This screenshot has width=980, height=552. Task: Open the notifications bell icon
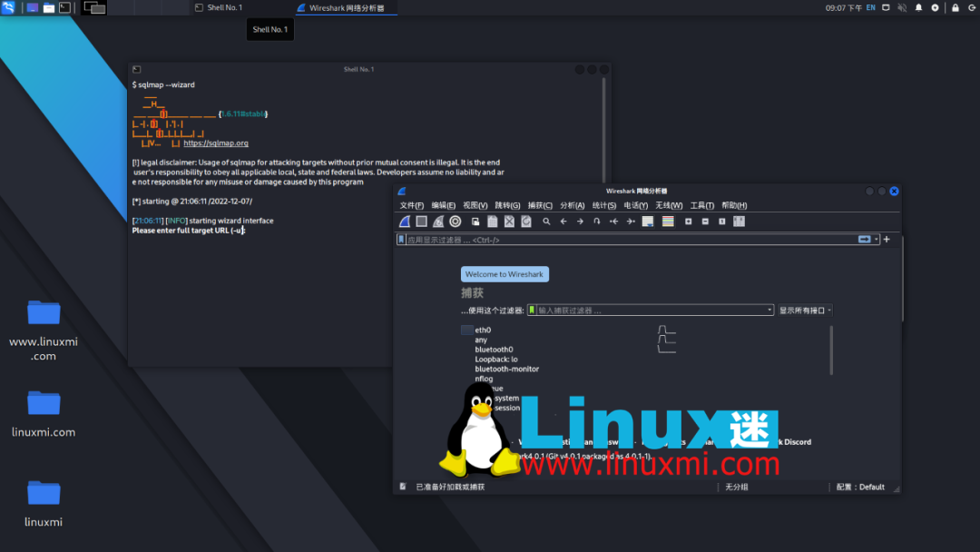[x=918, y=7]
